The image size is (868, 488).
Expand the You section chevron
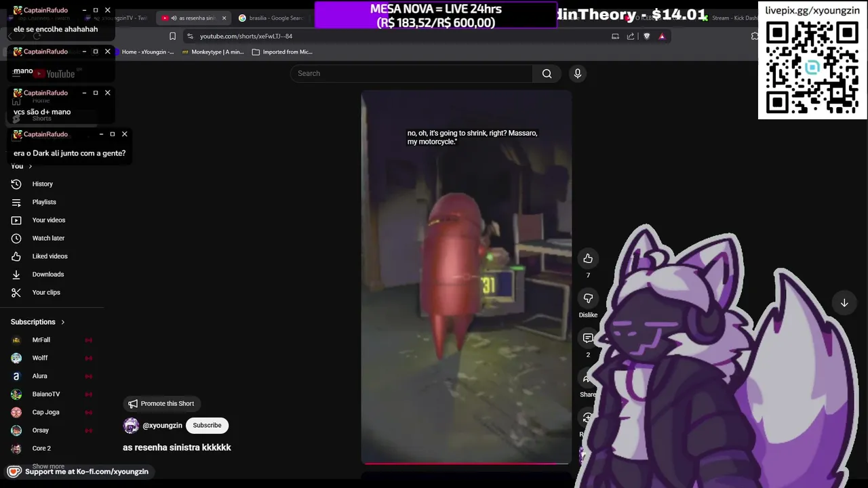(30, 166)
